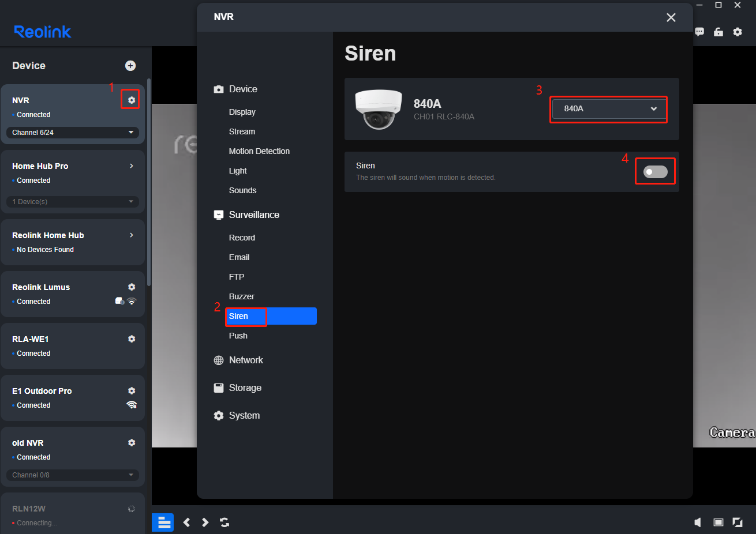This screenshot has width=756, height=534.
Task: Select the Siren menu item
Action: click(x=271, y=316)
